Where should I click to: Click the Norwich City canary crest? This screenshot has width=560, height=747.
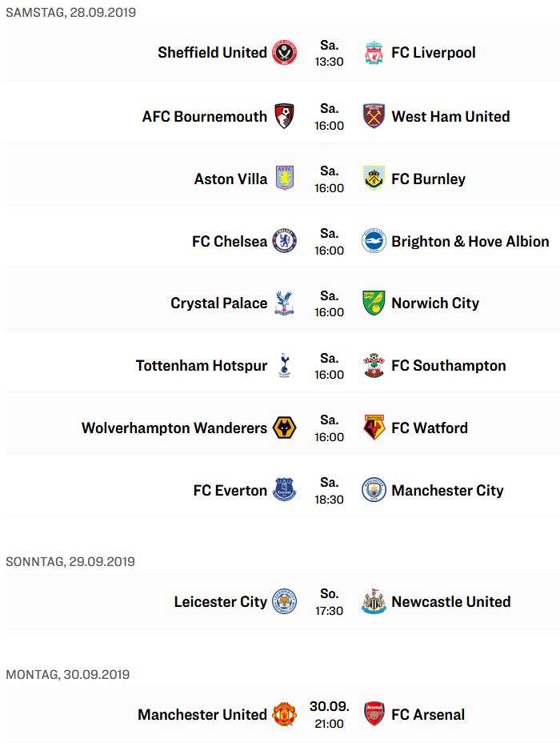[x=374, y=303]
